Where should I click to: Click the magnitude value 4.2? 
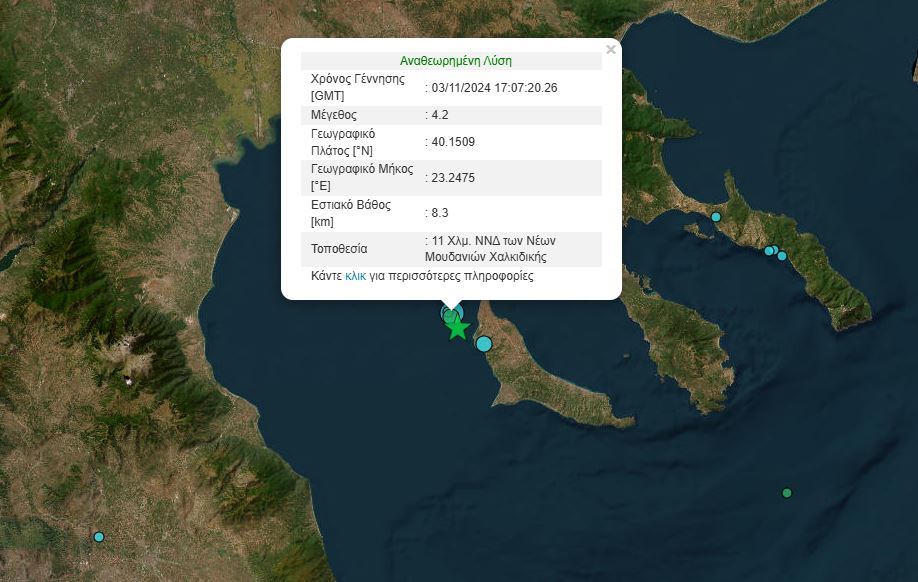click(440, 115)
